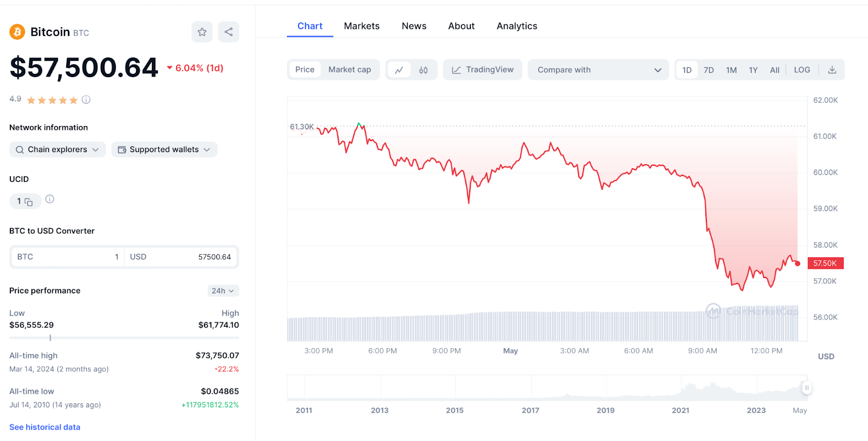Click the All-time high value $73,750.07
This screenshot has width=868, height=441.
click(x=217, y=356)
